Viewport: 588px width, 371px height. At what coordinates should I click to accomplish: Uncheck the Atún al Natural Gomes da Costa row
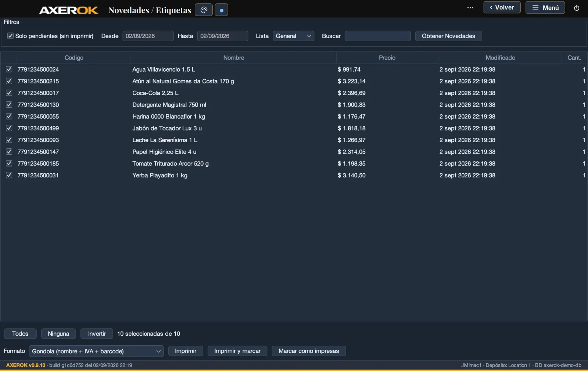[9, 81]
